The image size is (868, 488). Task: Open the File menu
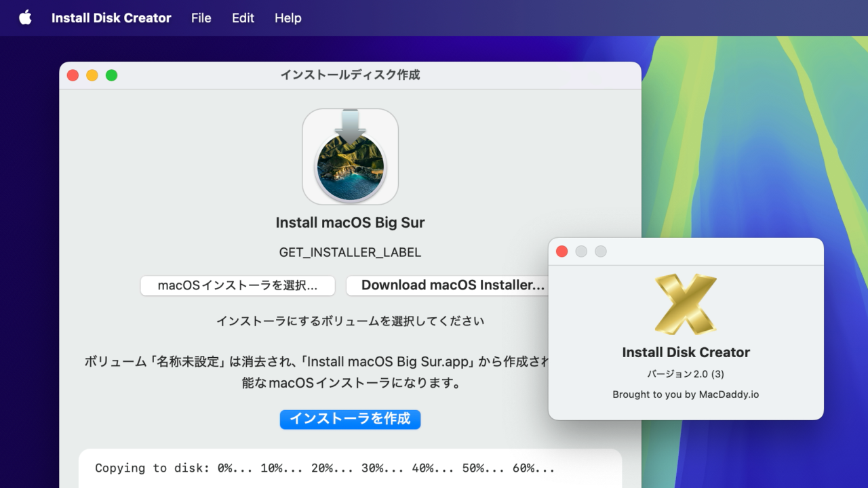(x=201, y=18)
